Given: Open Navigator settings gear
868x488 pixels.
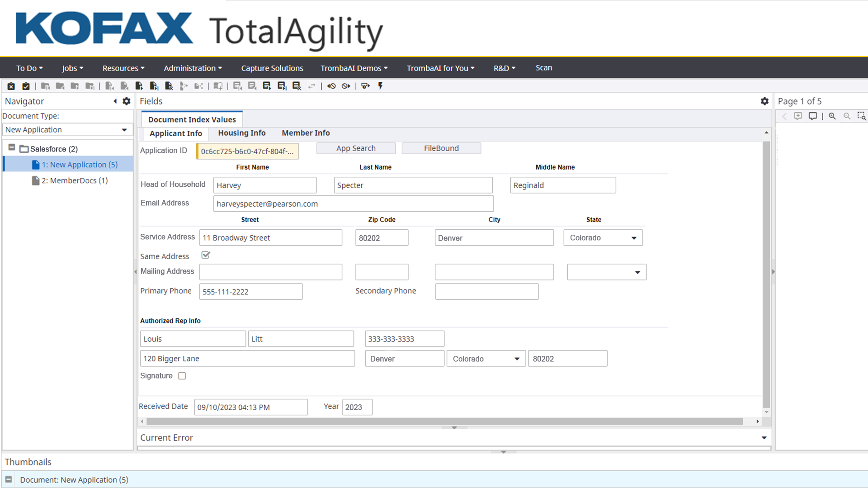Looking at the screenshot, I should [x=127, y=101].
